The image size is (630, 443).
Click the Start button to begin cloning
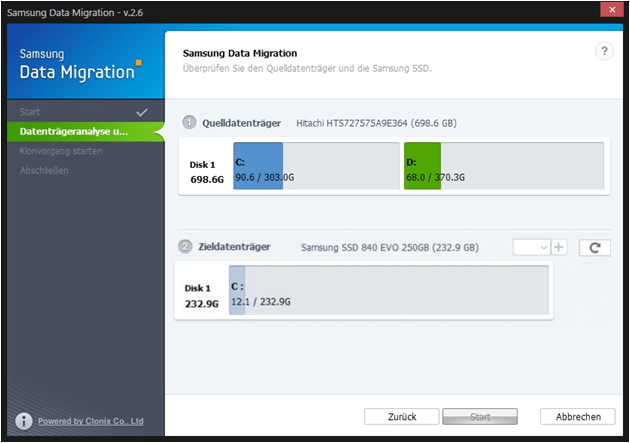(480, 416)
